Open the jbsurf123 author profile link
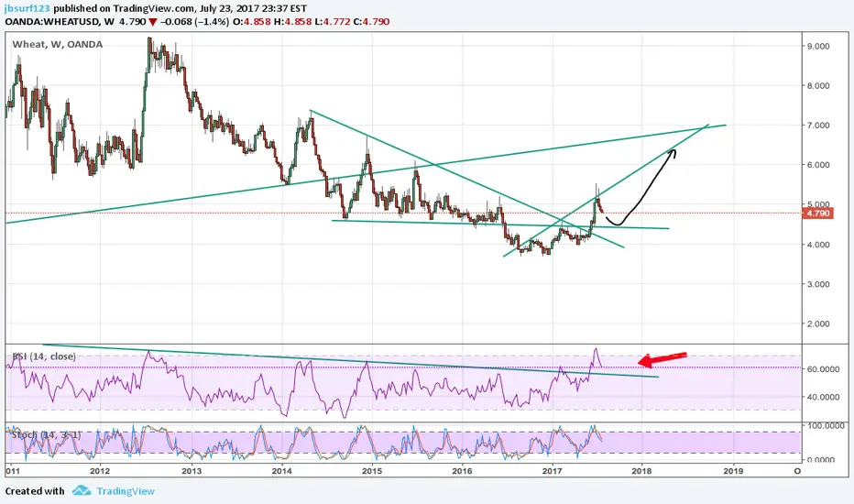The height and width of the screenshot is (504, 854). pyautogui.click(x=27, y=8)
